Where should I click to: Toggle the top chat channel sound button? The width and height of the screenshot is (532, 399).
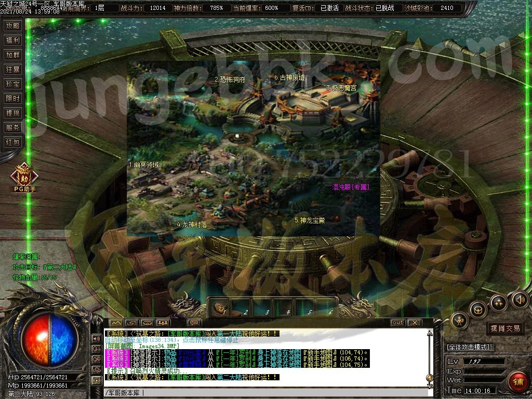(97, 338)
